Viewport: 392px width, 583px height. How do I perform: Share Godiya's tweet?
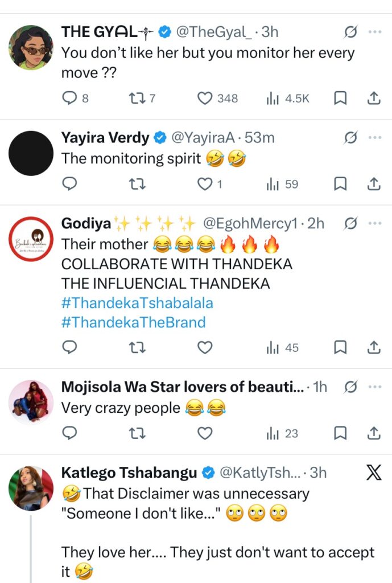(x=373, y=347)
